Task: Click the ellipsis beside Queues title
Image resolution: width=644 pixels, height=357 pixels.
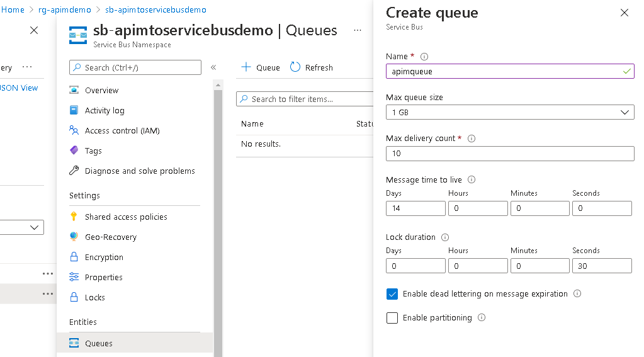Action: [x=358, y=30]
